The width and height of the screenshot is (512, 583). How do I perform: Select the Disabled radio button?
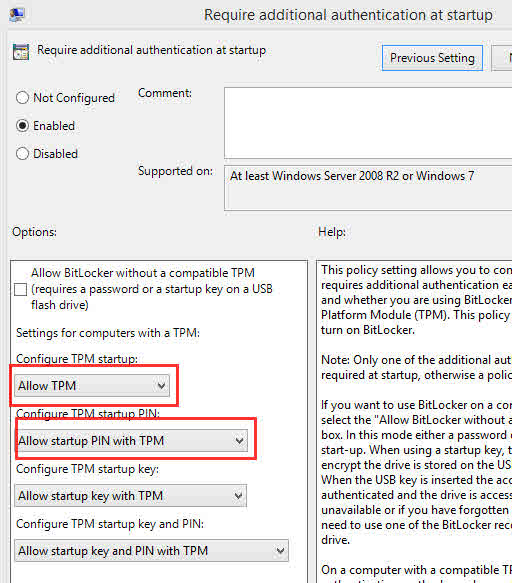click(x=22, y=154)
